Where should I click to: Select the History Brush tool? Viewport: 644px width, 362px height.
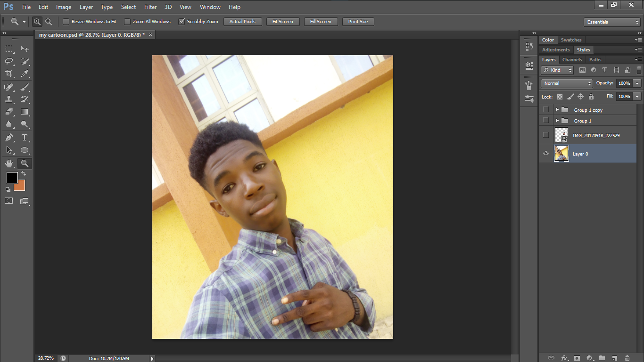(x=25, y=99)
